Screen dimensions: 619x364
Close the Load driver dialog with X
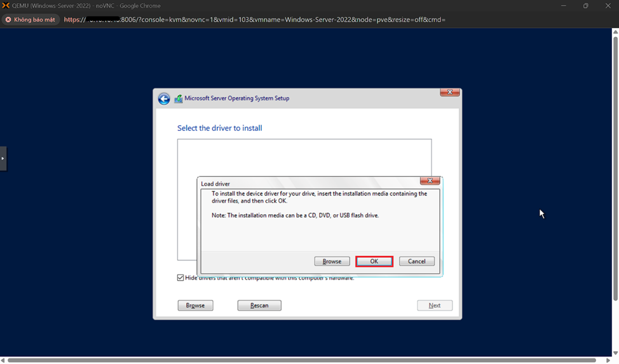tap(430, 181)
